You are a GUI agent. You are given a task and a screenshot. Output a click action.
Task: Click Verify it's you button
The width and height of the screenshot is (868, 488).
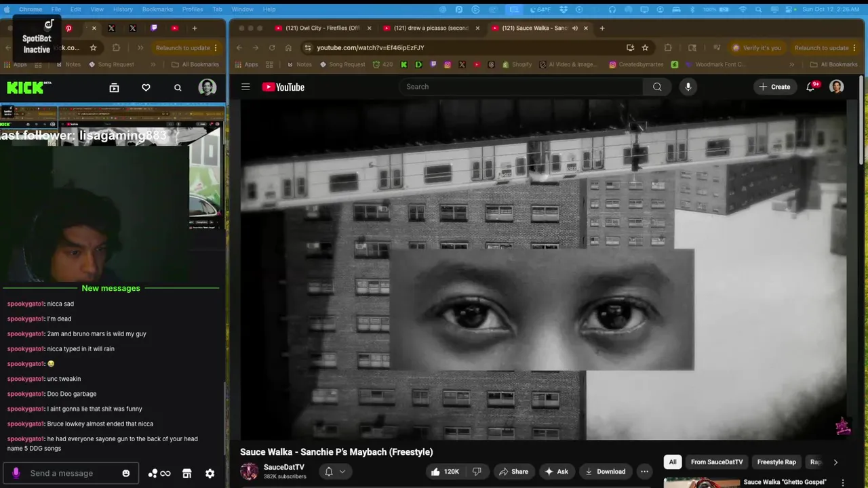click(756, 47)
